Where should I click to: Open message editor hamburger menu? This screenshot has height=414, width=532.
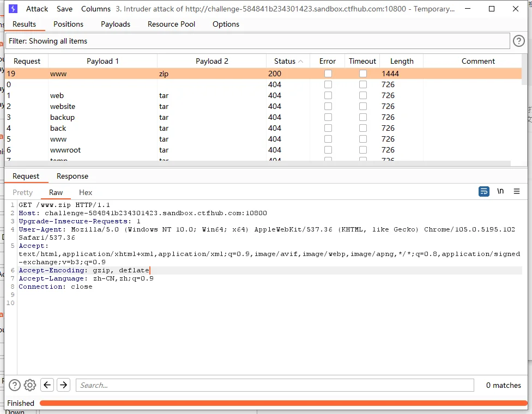pos(517,192)
